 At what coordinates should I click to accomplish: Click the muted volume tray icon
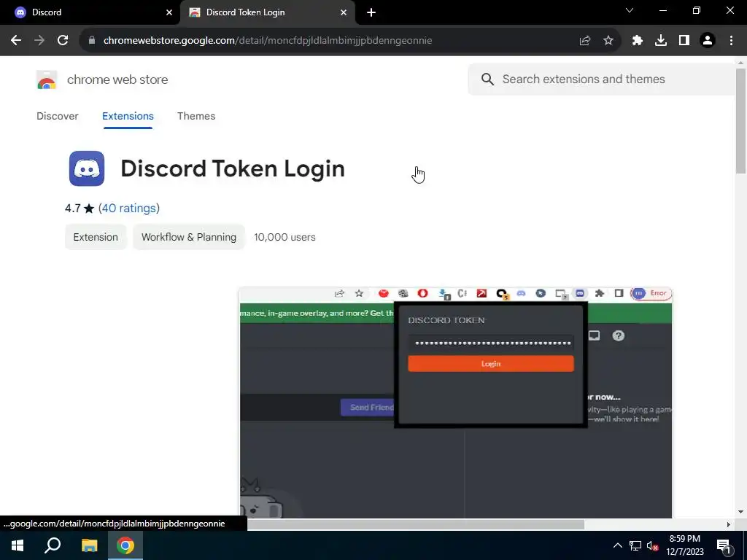[x=653, y=545]
